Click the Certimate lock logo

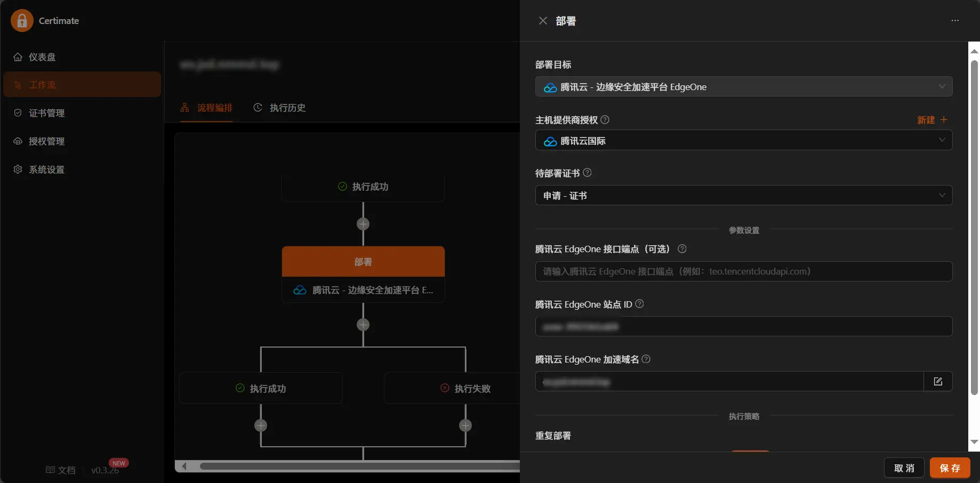click(x=22, y=21)
